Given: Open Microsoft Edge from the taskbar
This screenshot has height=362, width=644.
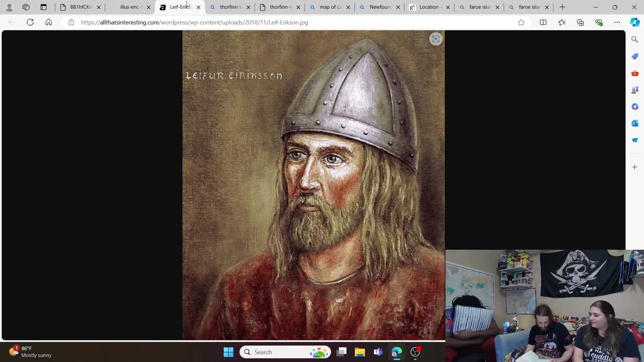Looking at the screenshot, I should click(x=396, y=352).
